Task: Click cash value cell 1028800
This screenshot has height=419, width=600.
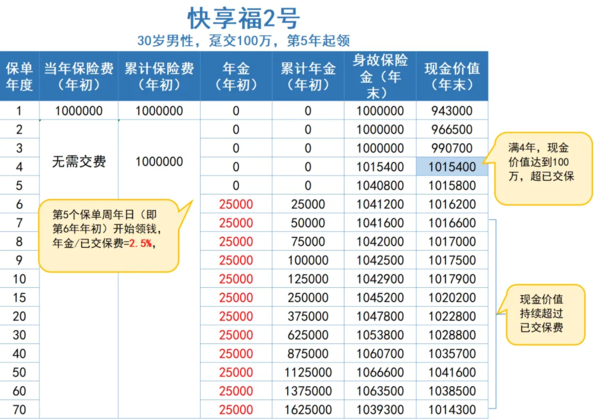Action: [452, 335]
